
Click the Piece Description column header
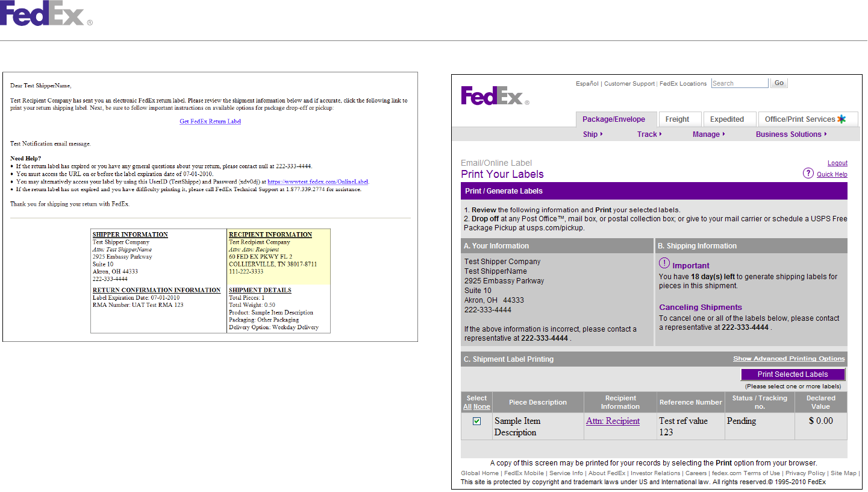pyautogui.click(x=538, y=403)
